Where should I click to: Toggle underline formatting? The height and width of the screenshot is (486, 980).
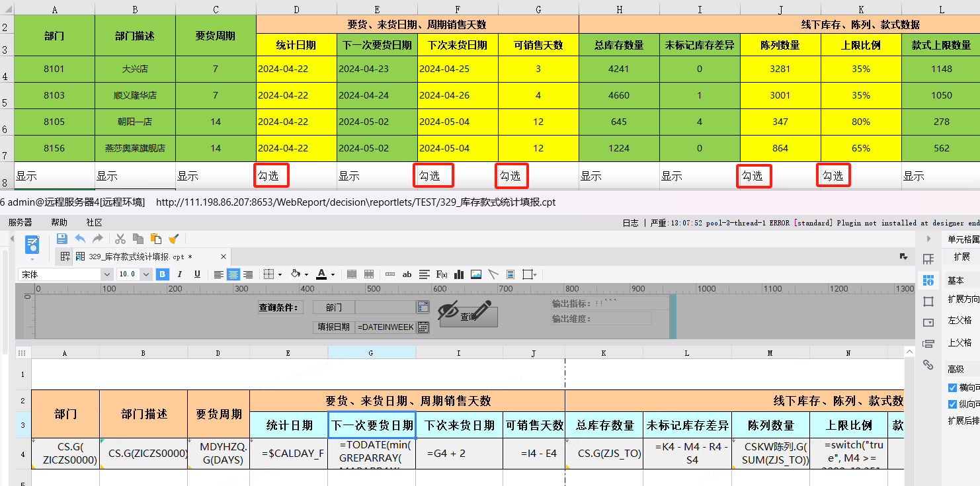coord(197,274)
